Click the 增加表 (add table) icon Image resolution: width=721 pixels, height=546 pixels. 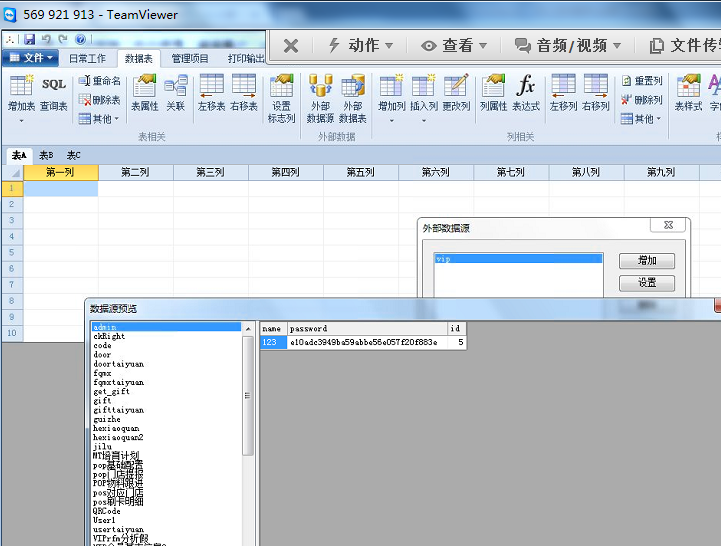pos(21,91)
